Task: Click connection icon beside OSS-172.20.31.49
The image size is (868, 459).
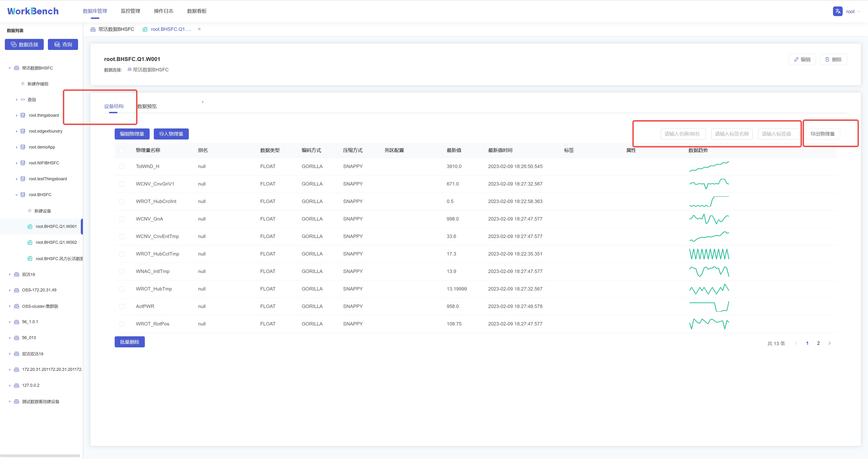Action: [17, 290]
